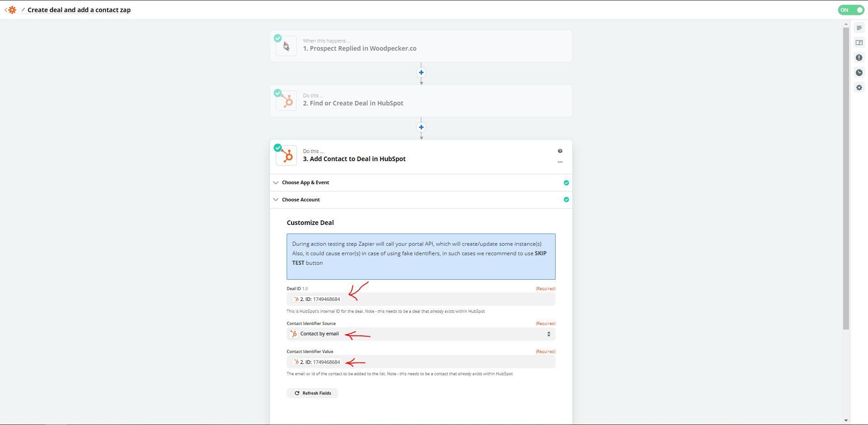The height and width of the screenshot is (425, 868).
Task: Open step 3 more options ellipsis
Action: [x=560, y=162]
